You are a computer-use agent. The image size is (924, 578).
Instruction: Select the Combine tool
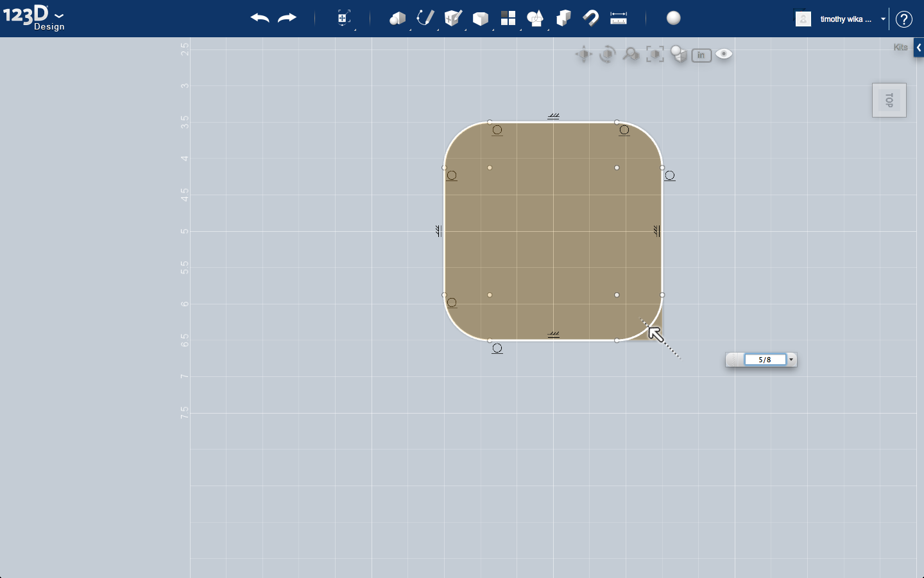pos(563,18)
